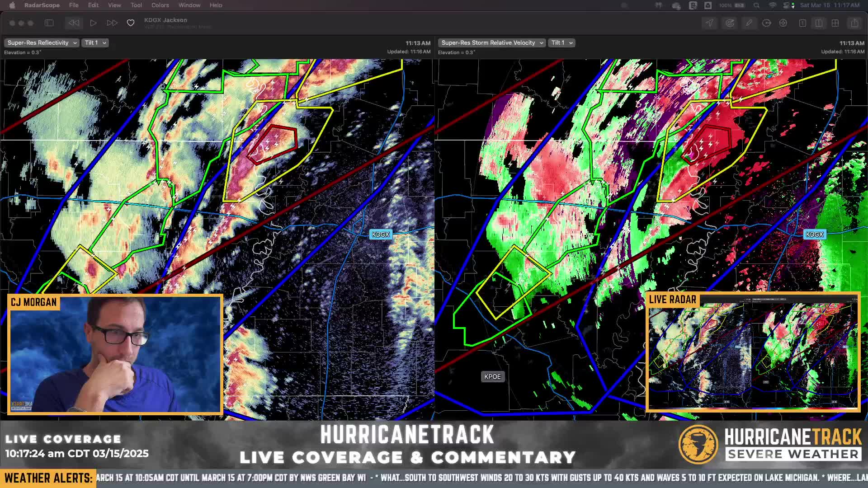Screen dimensions: 868x488
Task: Switch to single pane layout
Action: 802,23
